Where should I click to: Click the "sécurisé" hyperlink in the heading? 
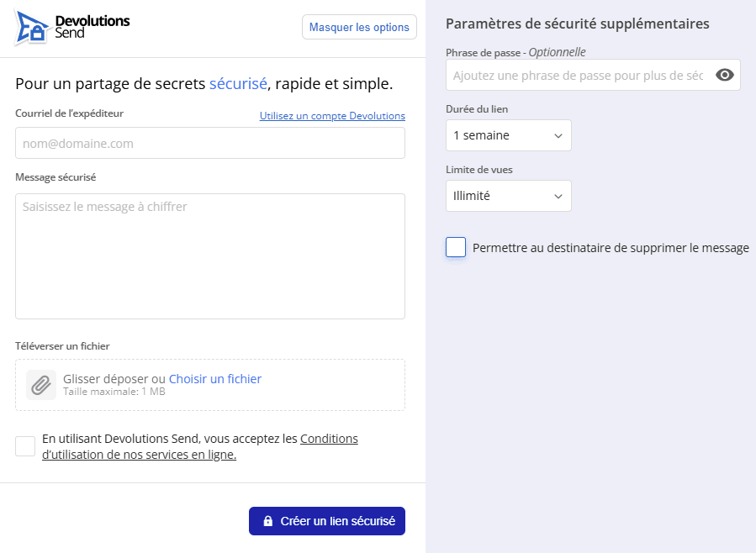coord(237,83)
